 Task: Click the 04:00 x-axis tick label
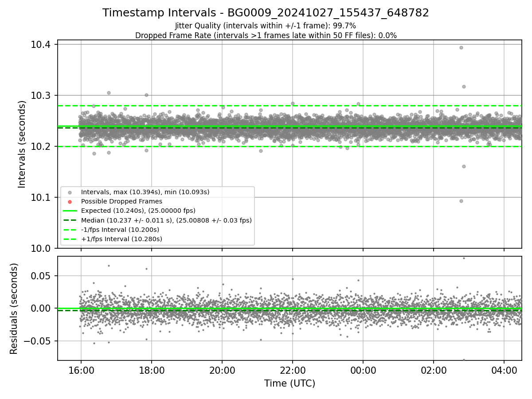[x=504, y=370]
